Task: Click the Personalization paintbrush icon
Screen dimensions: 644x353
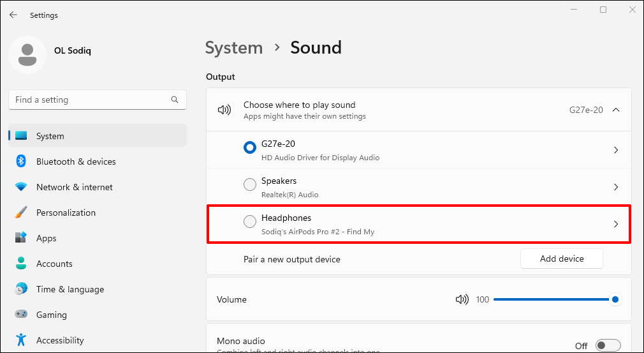Action: tap(21, 213)
